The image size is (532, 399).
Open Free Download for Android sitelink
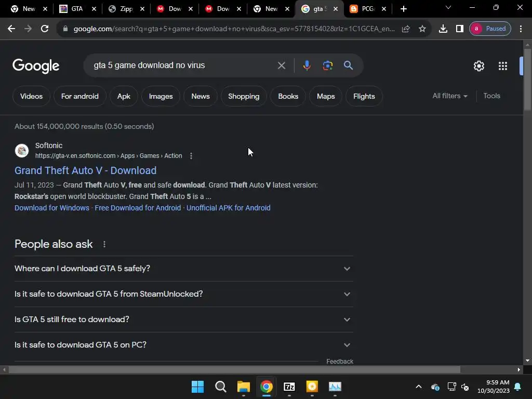(x=138, y=208)
